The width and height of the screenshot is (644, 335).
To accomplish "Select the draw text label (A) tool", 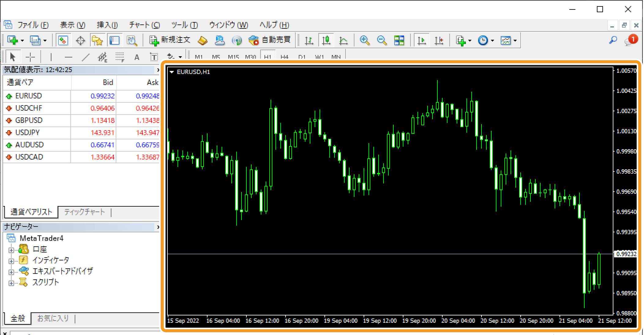I will coord(137,57).
